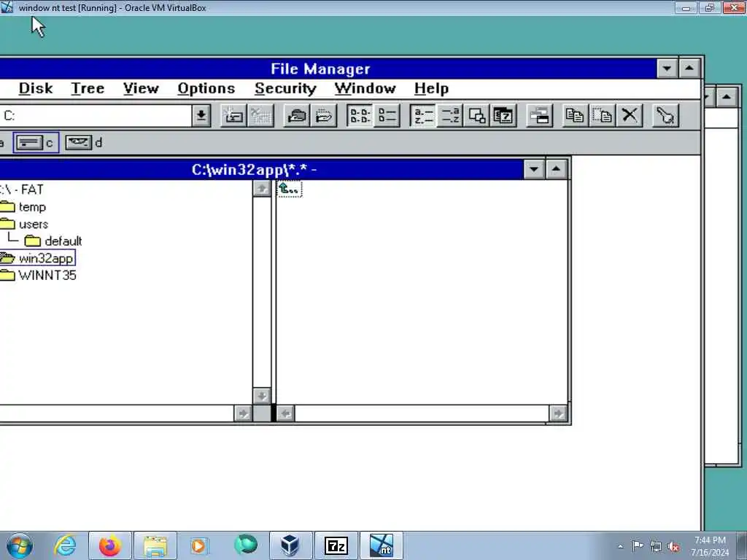Screen dimensions: 747x560
Task: Click the Delete (X) toolbar icon
Action: click(x=630, y=115)
